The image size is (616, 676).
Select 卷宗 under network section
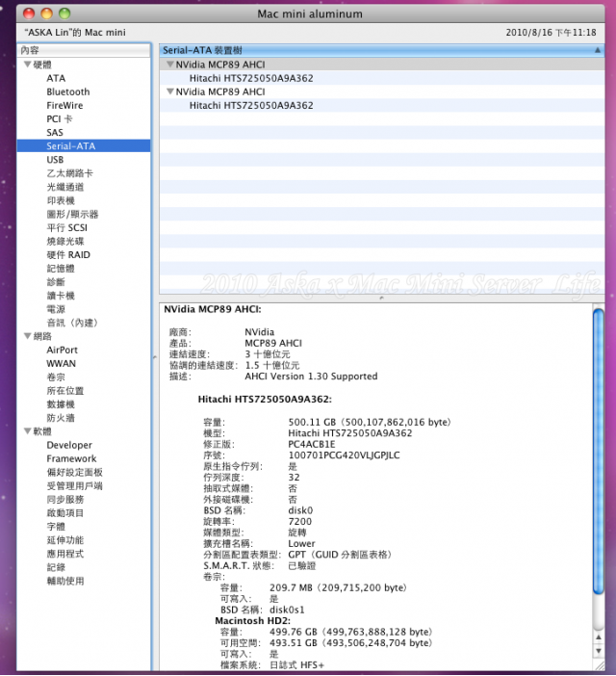point(56,377)
